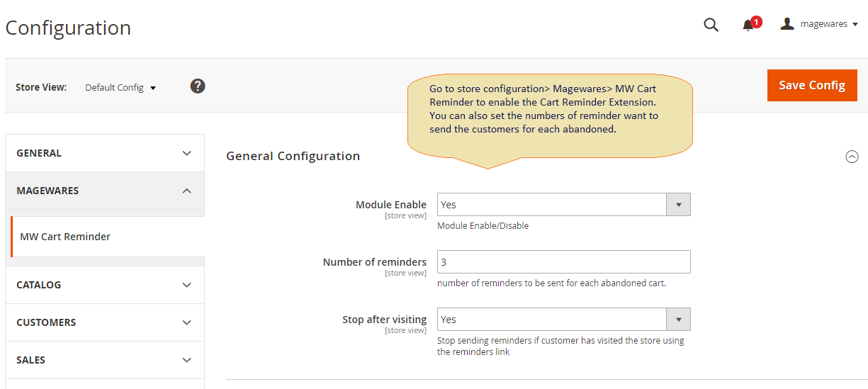Expand the GENERAL settings group
868x389 pixels.
tap(105, 153)
